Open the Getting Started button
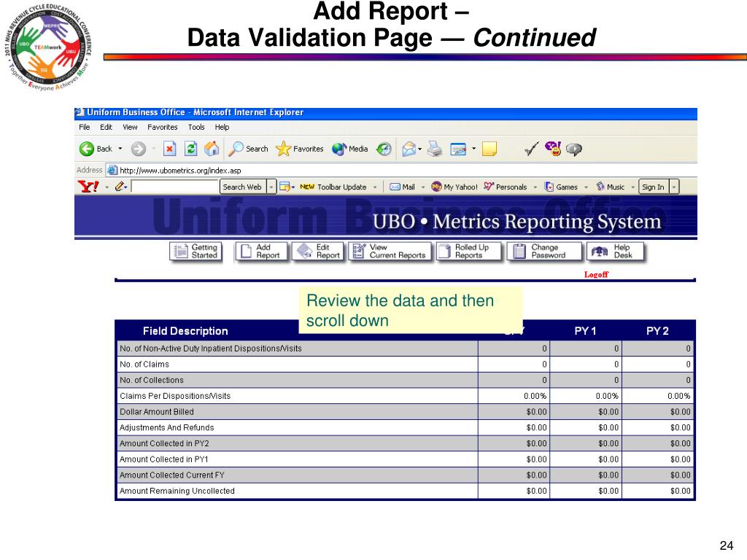The image size is (747, 560). [196, 251]
